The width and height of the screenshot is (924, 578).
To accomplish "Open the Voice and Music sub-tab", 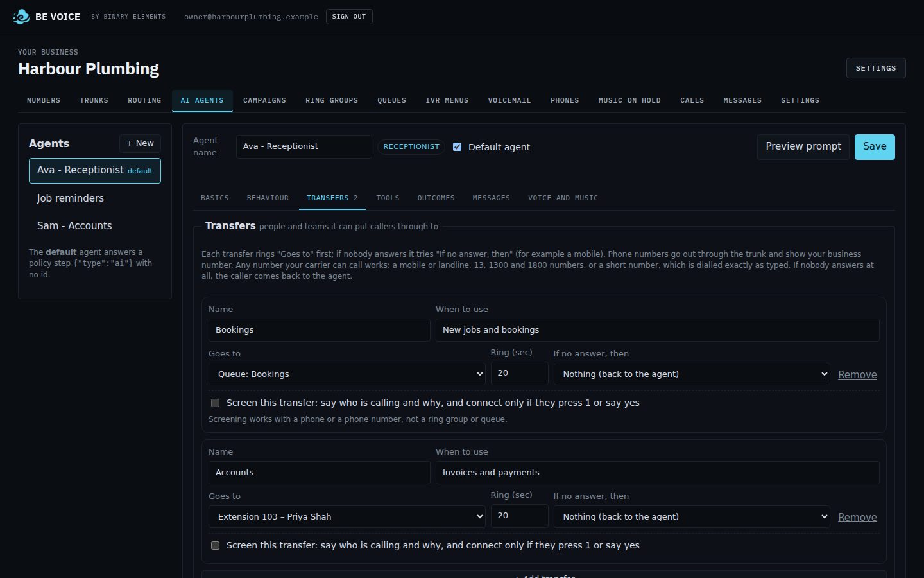I will 563,198.
